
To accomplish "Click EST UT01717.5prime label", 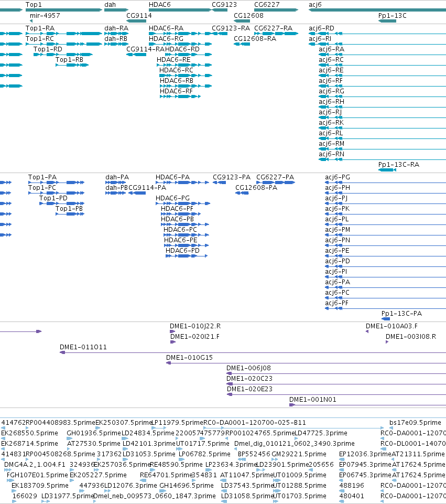I will tap(203, 444).
